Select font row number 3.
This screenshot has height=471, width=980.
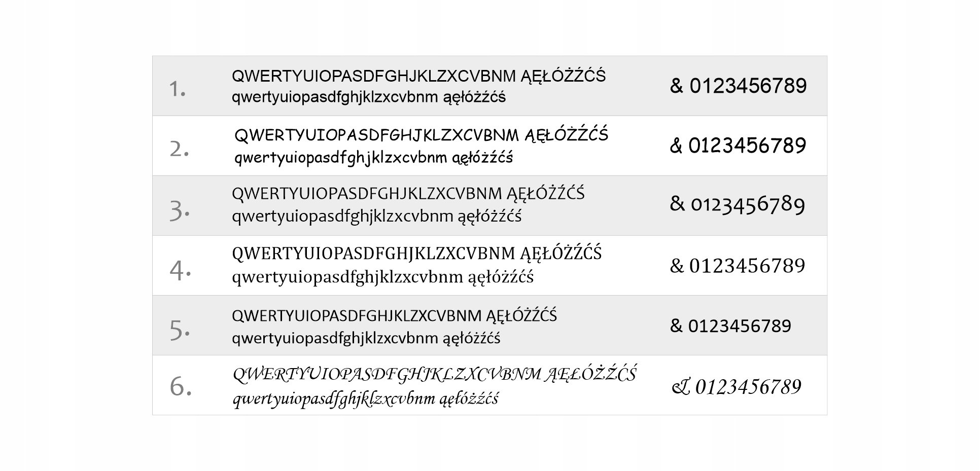coord(489,205)
